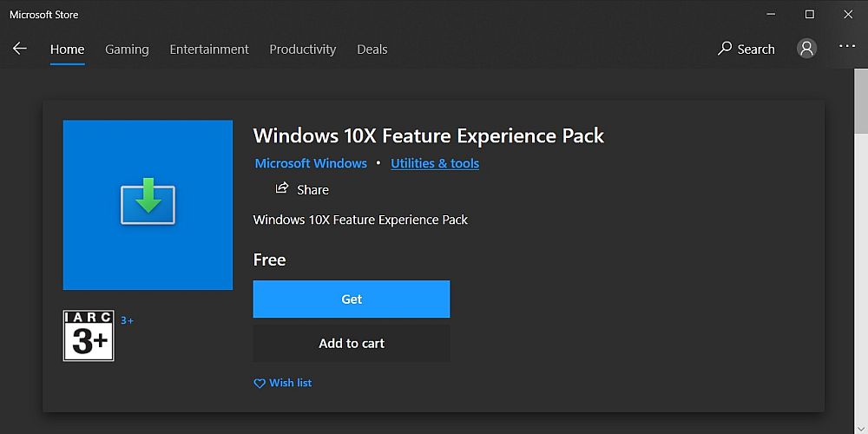Viewport: 868px width, 434px height.
Task: Open the Microsoft Windows publisher link
Action: (311, 163)
